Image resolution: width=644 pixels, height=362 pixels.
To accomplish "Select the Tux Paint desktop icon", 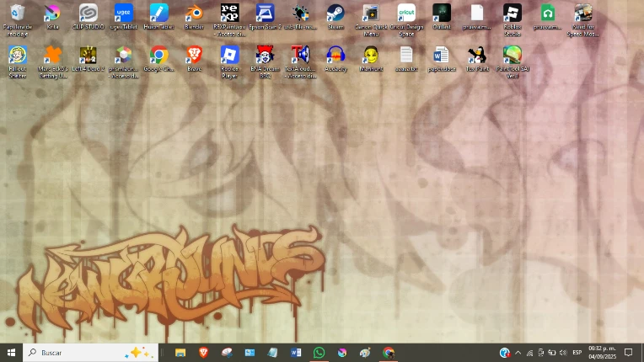I will (477, 56).
